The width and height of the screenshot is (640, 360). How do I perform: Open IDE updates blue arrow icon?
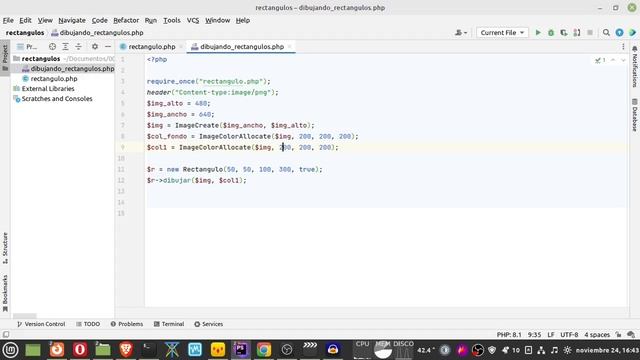(x=619, y=33)
